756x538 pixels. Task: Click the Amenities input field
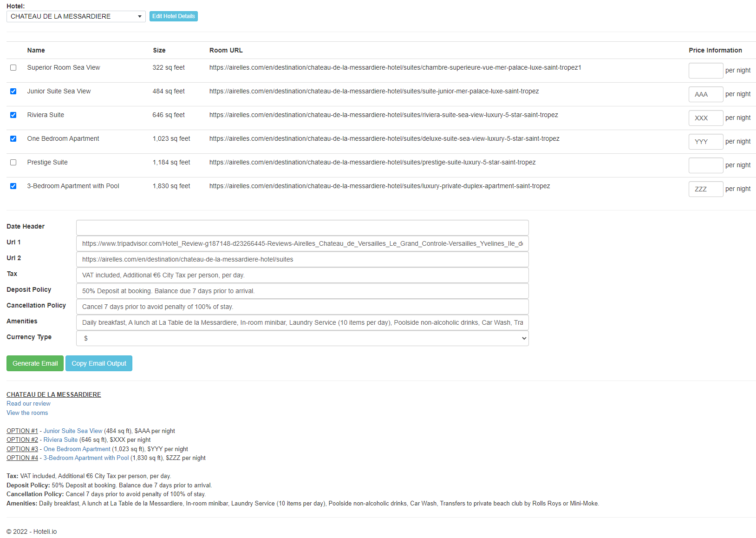coord(302,322)
